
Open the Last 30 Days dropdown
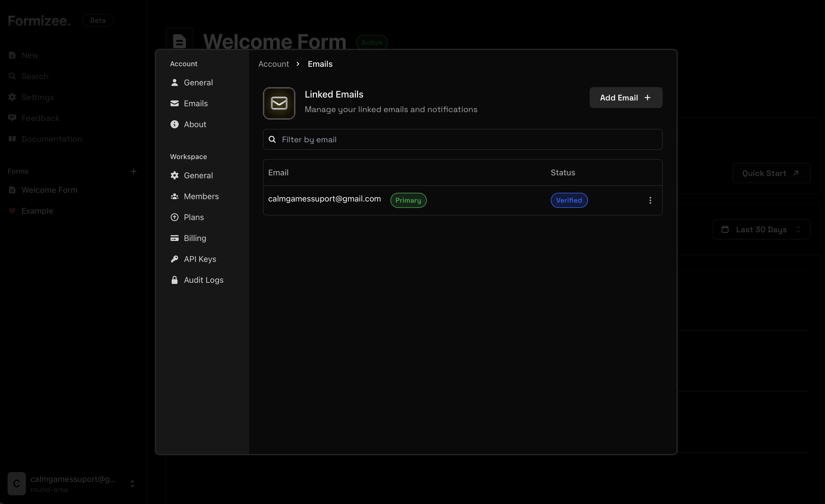click(x=761, y=230)
